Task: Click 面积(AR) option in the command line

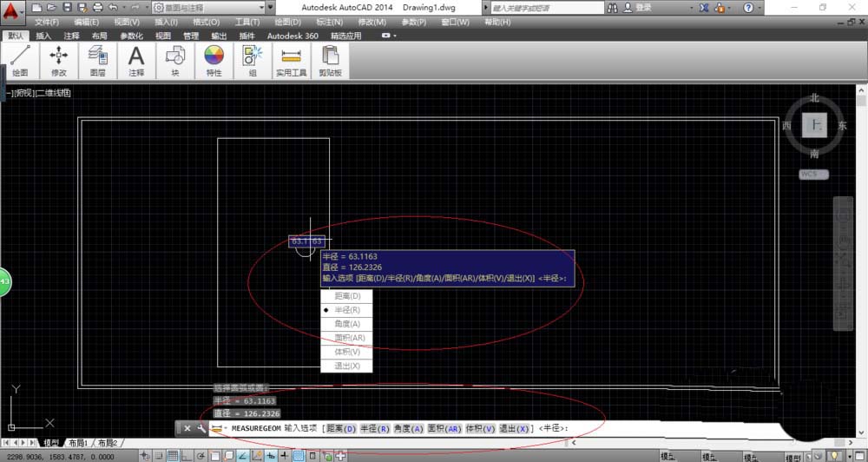Action: point(444,428)
